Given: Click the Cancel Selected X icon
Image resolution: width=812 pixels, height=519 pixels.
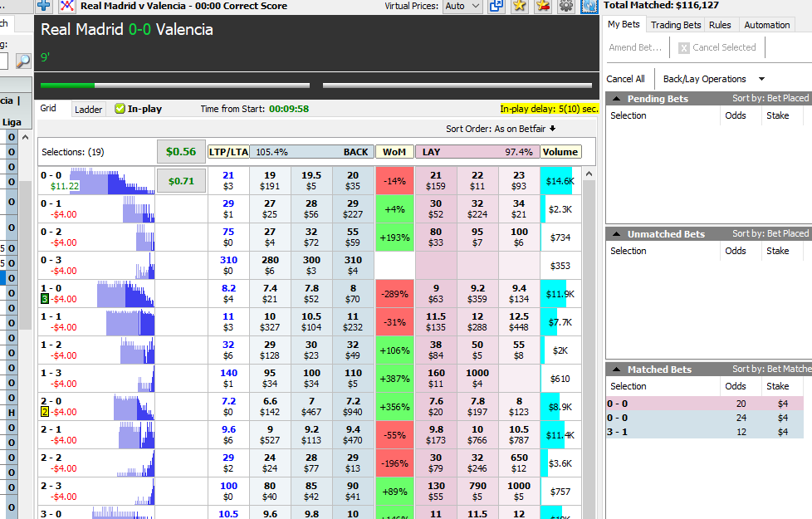Looking at the screenshot, I should coord(684,47).
